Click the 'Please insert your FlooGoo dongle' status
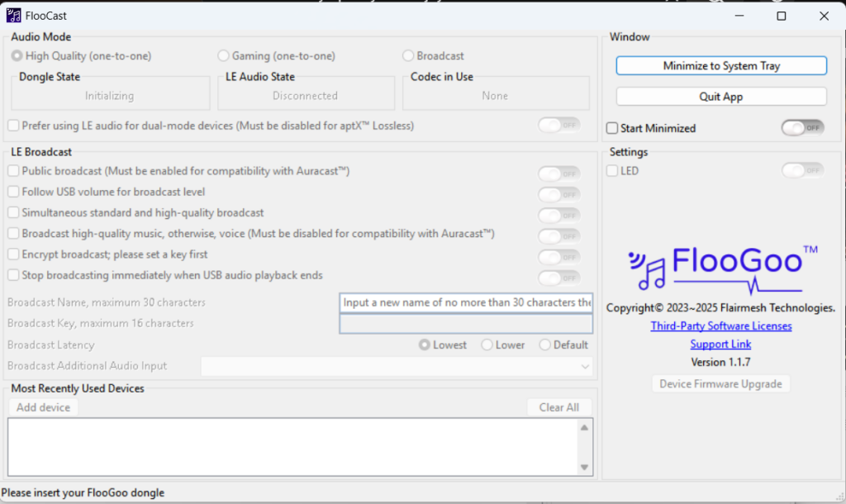This screenshot has height=504, width=846. click(x=83, y=492)
